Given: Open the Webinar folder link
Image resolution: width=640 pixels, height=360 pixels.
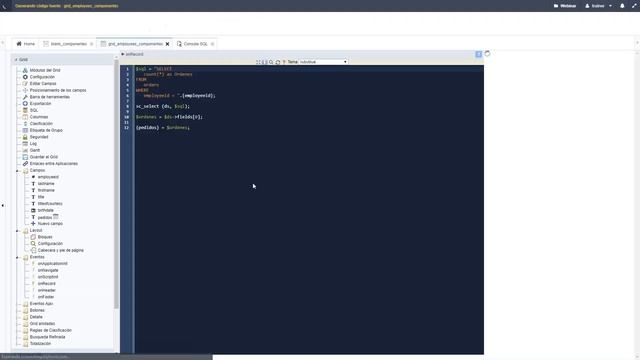Looking at the screenshot, I should (x=565, y=6).
